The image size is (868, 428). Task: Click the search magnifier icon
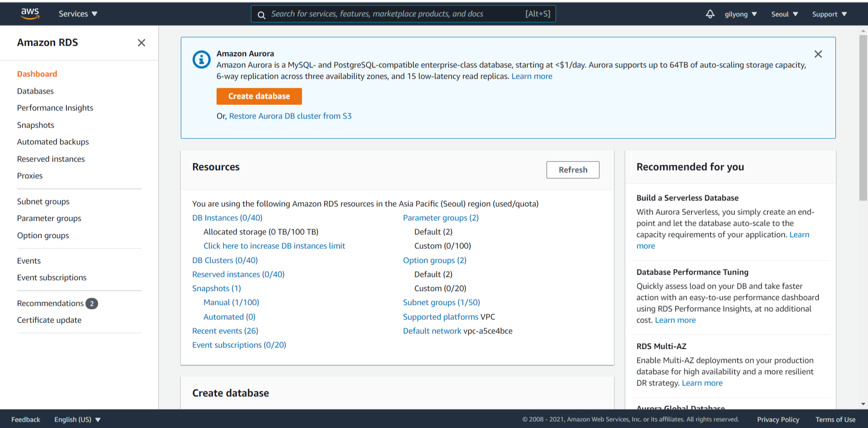point(261,14)
